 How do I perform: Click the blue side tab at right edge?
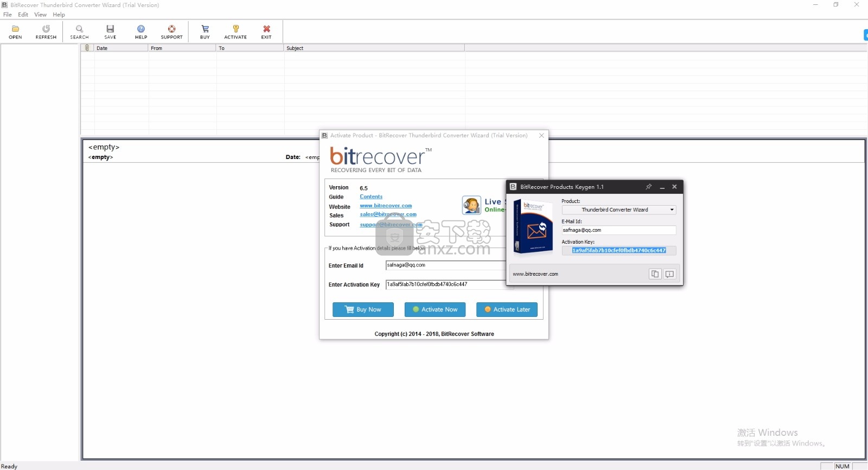pos(866,35)
